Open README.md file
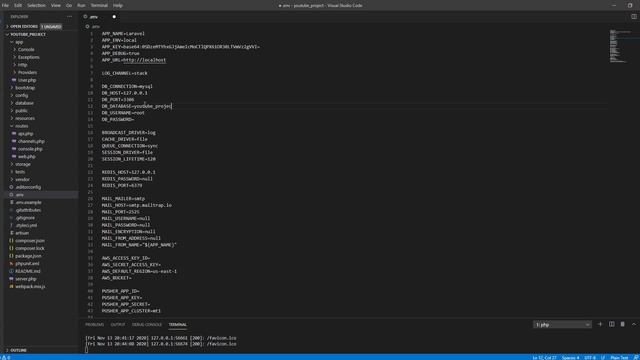The width and height of the screenshot is (640, 360). pos(28,271)
